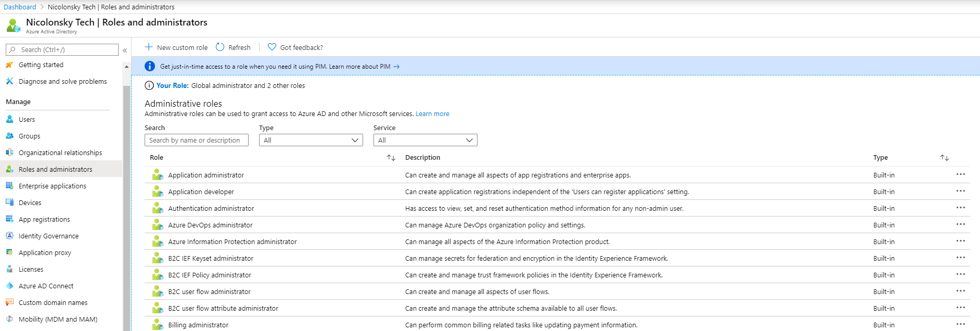Click the Devices icon in sidebar
Screen dimensions: 980x331
click(9, 202)
